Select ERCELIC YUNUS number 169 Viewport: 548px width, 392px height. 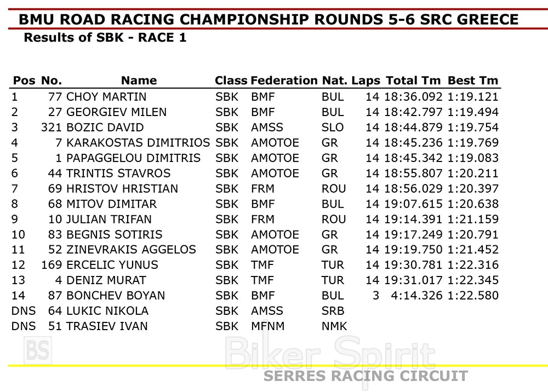[x=52, y=265]
